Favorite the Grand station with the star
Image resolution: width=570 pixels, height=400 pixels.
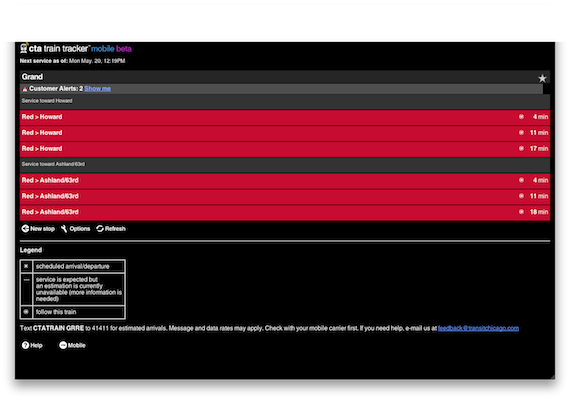click(x=542, y=78)
